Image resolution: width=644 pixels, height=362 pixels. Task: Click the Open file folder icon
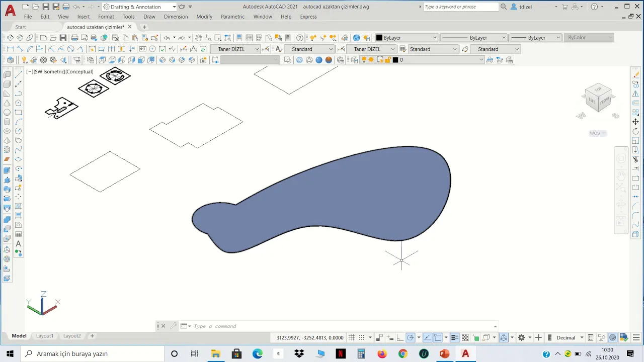[53, 38]
